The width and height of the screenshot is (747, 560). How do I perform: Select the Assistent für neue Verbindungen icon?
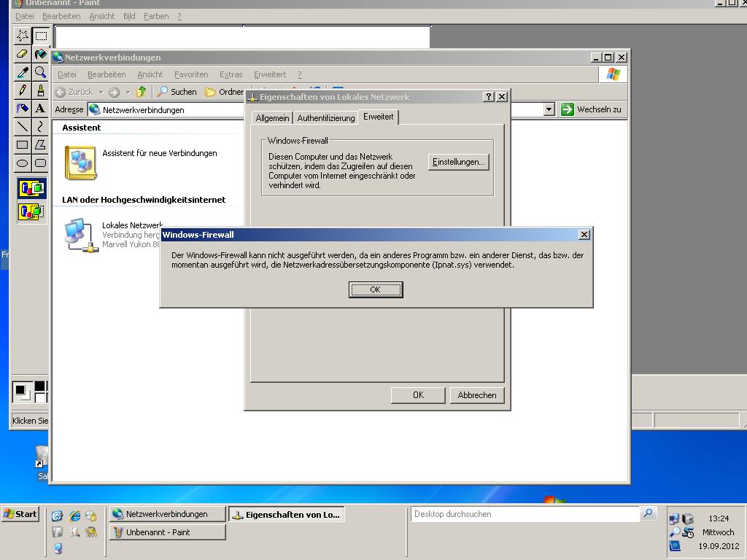click(81, 163)
